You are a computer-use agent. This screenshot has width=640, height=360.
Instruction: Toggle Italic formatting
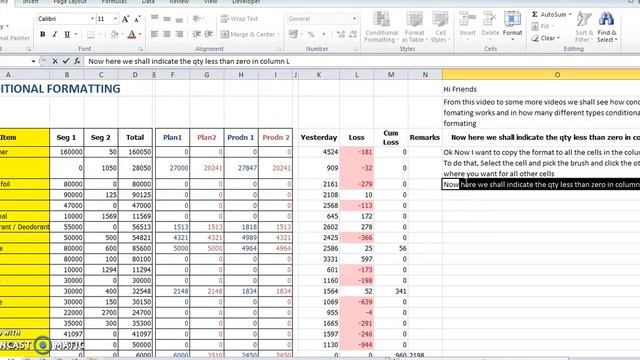(x=55, y=34)
